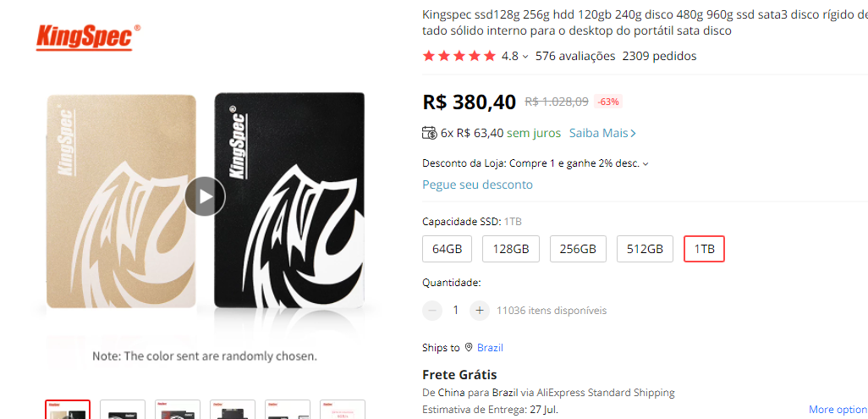Screen dimensions: 868x419
Task: Click the KingSpec brand logo
Action: 88,37
